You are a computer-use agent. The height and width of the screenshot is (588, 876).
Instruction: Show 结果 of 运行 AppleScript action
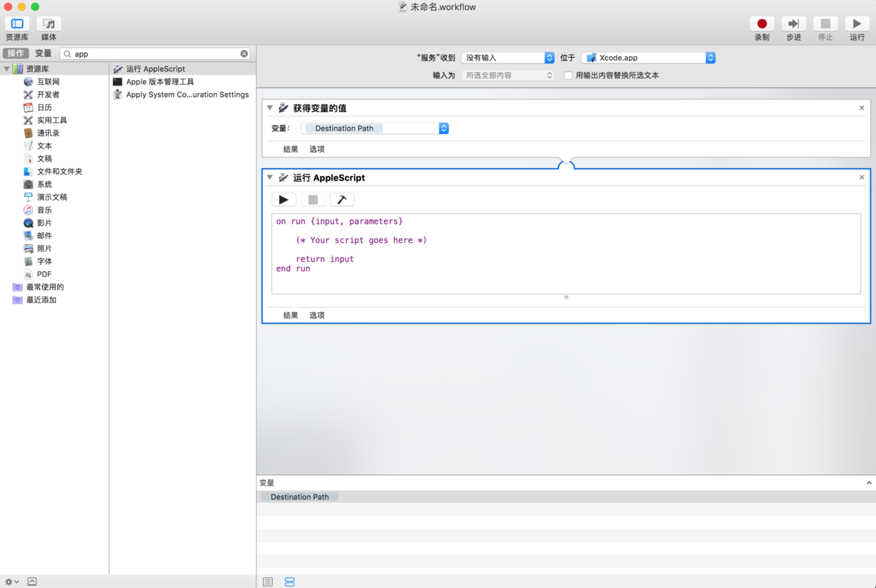coord(290,316)
